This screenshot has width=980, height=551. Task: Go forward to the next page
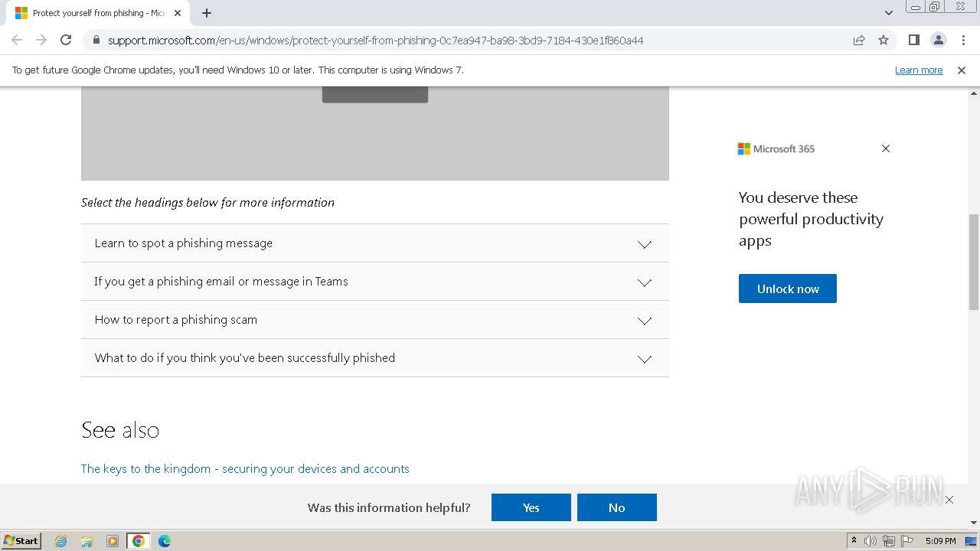tap(41, 40)
